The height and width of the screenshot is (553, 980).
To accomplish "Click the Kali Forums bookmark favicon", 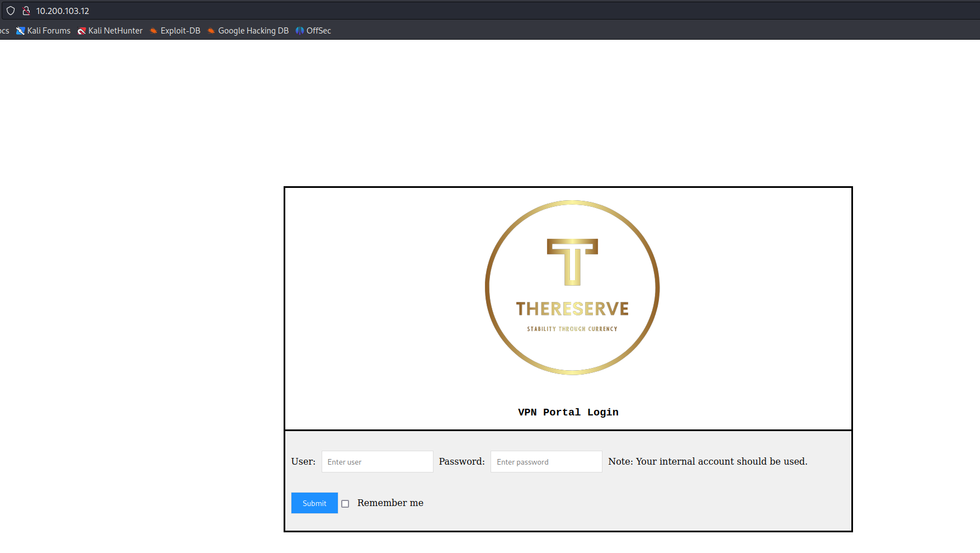I will tap(21, 31).
